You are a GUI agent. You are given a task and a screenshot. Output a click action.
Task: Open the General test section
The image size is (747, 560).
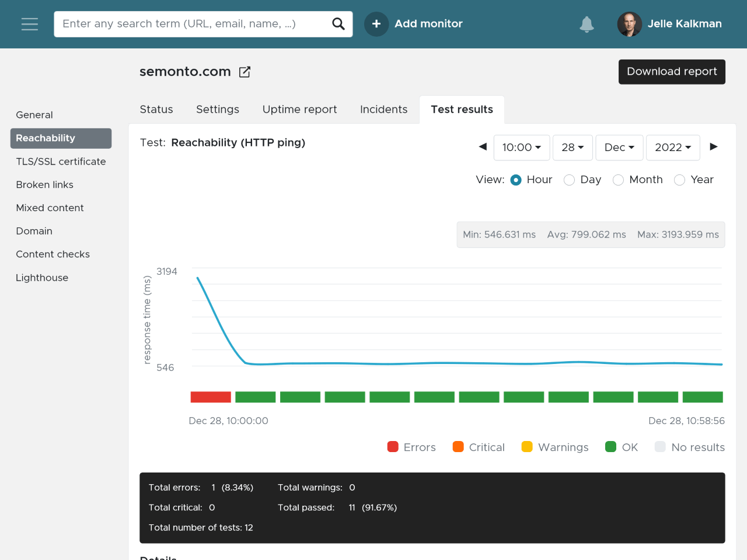(34, 115)
